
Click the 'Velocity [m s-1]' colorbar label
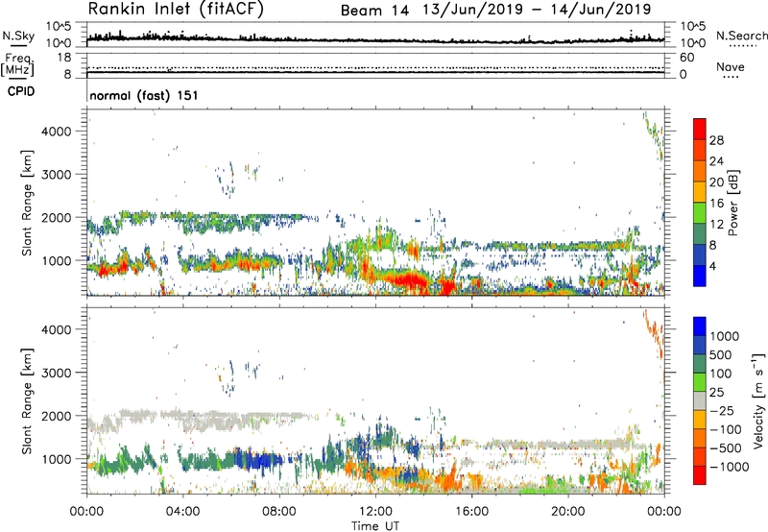[758, 400]
